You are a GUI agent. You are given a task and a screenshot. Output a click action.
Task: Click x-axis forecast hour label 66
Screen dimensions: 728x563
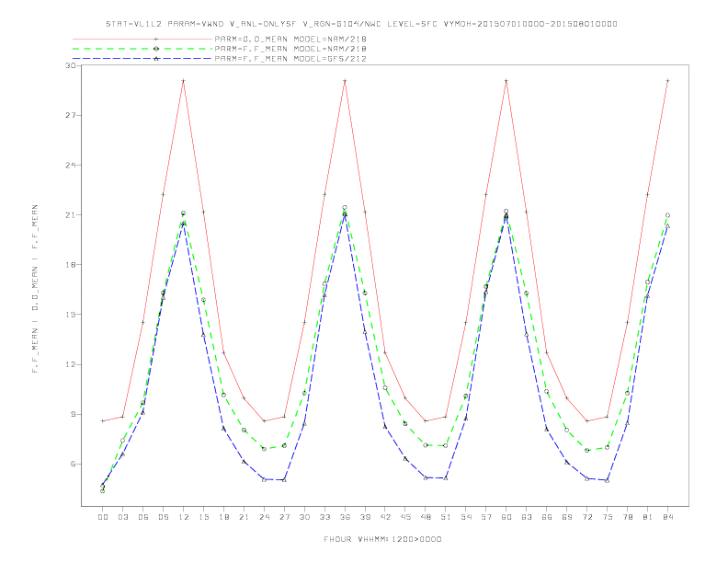547,517
